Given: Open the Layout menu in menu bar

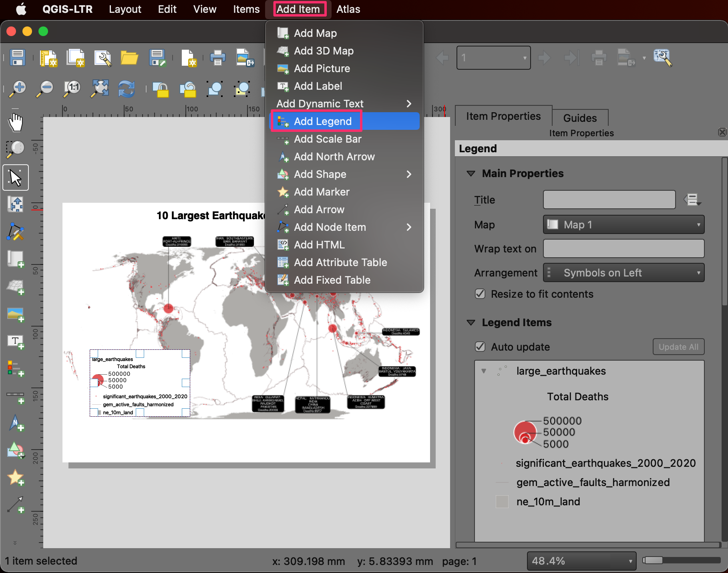Looking at the screenshot, I should click(125, 9).
